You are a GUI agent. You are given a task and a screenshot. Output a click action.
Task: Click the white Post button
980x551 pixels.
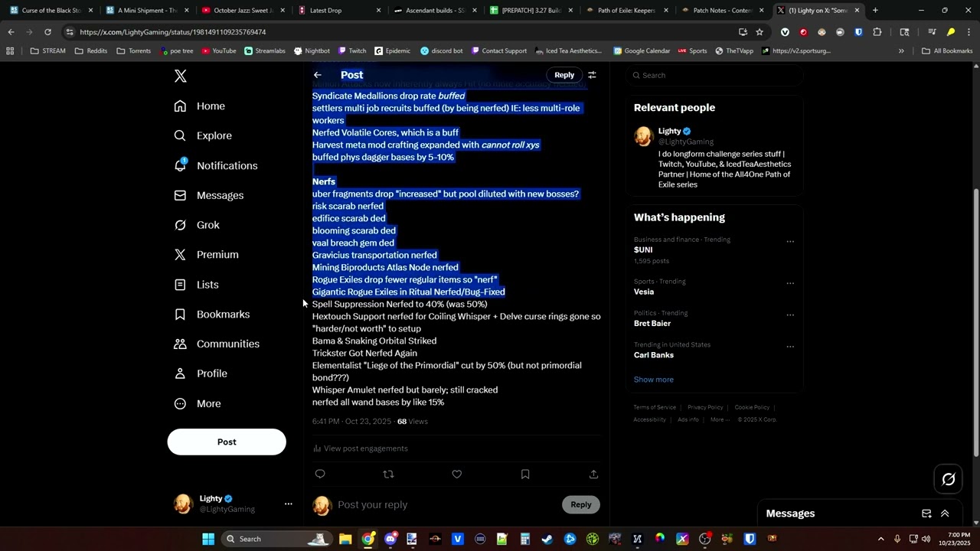pyautogui.click(x=227, y=442)
